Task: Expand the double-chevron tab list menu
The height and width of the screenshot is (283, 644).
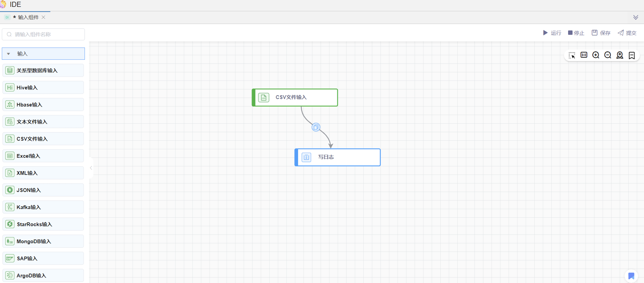Action: click(636, 17)
